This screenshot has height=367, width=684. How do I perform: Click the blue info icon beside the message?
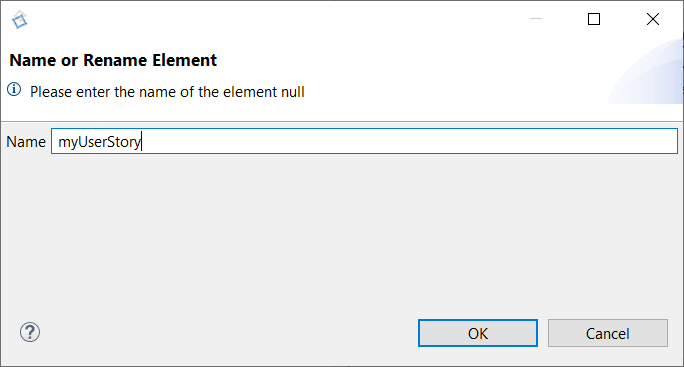[x=14, y=89]
